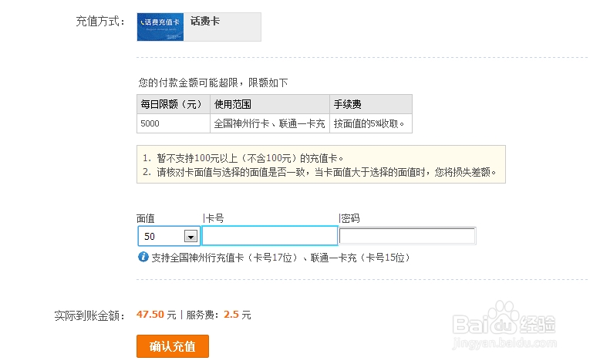Click the 2.5 服务费 value
The height and width of the screenshot is (364, 590).
pos(231,315)
